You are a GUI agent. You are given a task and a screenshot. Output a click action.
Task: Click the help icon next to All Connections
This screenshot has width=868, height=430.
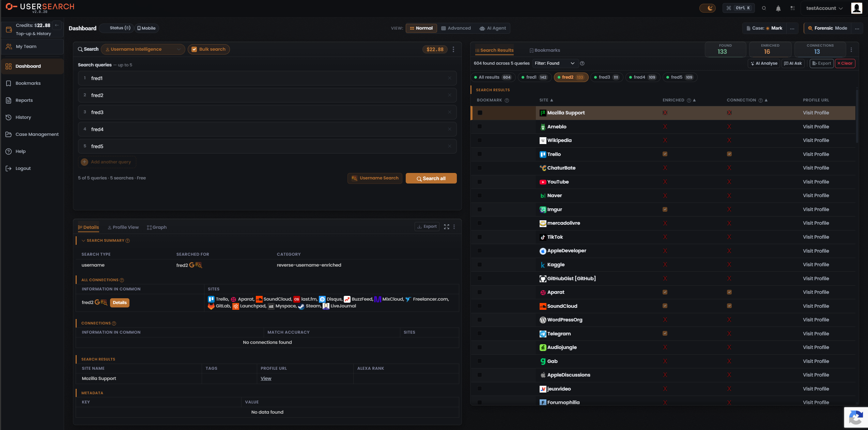(x=122, y=280)
